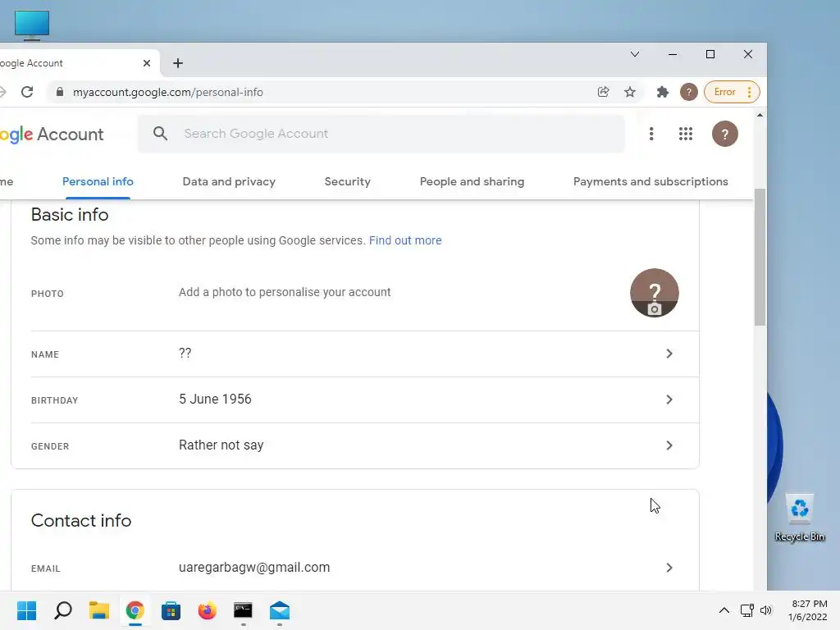Click the Contact info heading
The image size is (840, 630).
(81, 521)
